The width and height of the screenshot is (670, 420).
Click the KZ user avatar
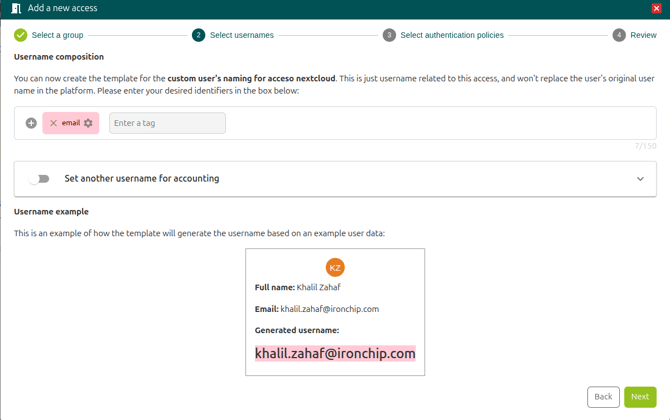(x=335, y=267)
